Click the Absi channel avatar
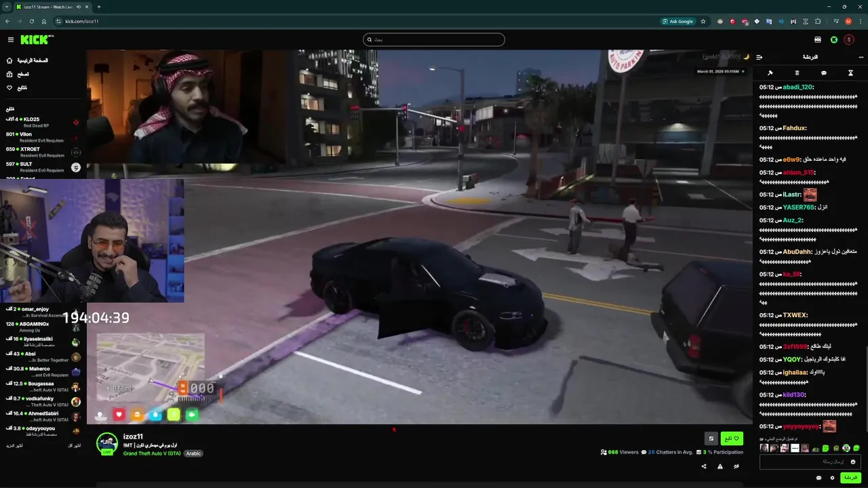This screenshot has height=488, width=868. click(76, 357)
